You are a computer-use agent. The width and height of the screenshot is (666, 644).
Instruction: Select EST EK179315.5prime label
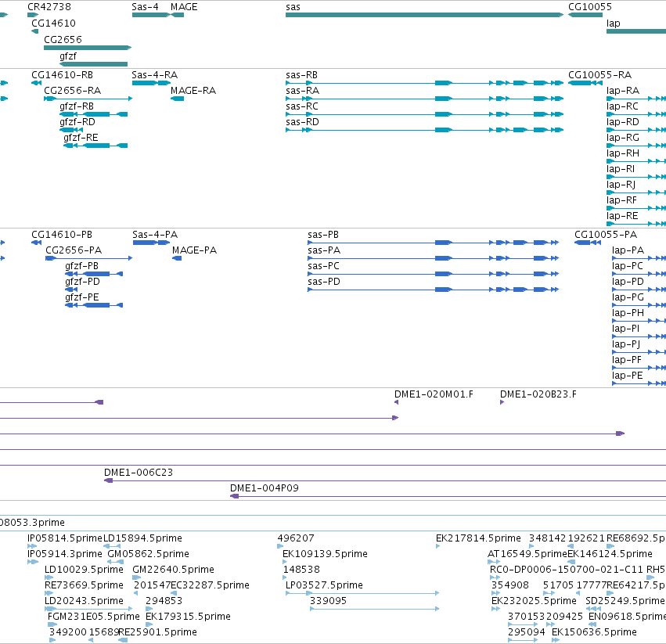click(188, 617)
